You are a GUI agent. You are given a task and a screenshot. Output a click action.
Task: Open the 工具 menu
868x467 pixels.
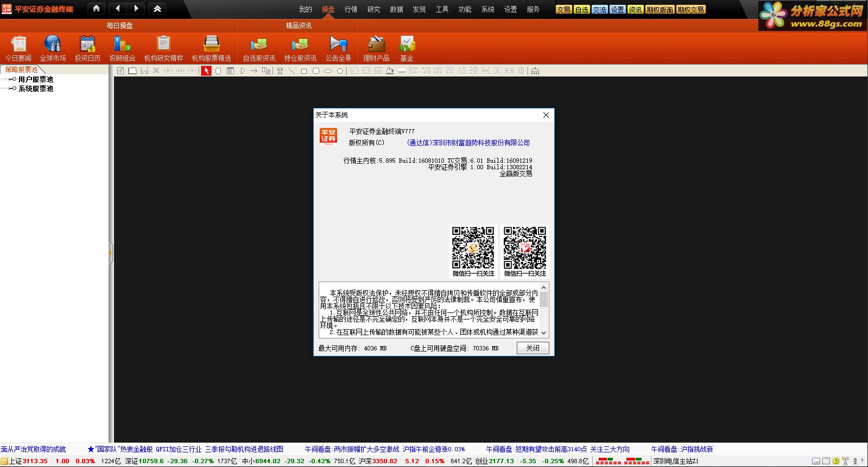(442, 9)
